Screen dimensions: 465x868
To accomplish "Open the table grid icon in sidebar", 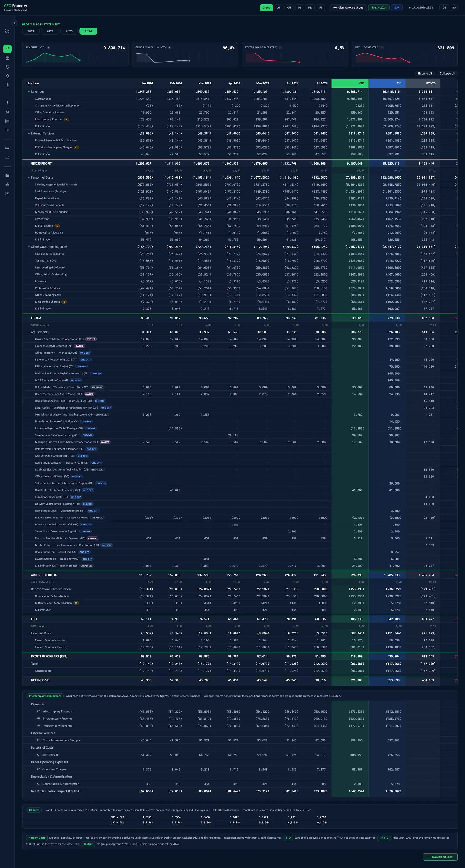I will (x=7, y=121).
